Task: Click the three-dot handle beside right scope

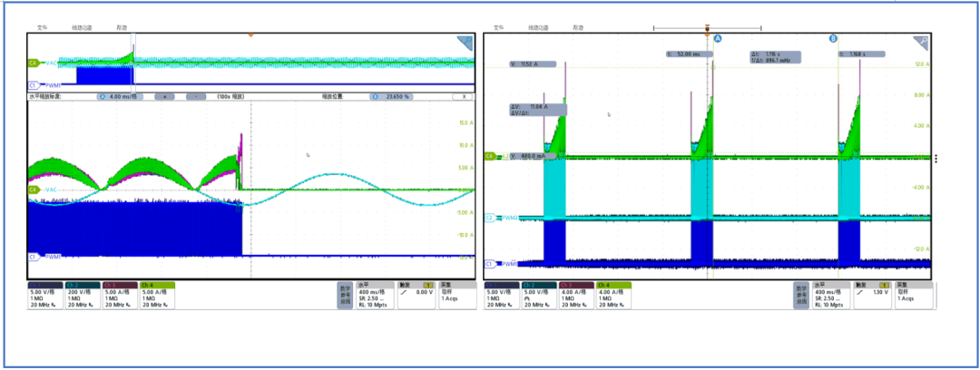Action: (x=936, y=159)
